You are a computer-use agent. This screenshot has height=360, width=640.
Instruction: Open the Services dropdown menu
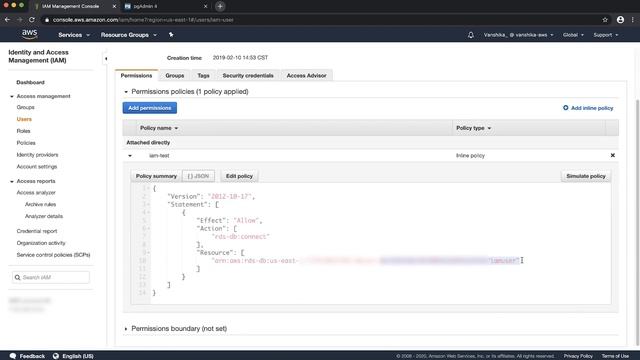[74, 35]
